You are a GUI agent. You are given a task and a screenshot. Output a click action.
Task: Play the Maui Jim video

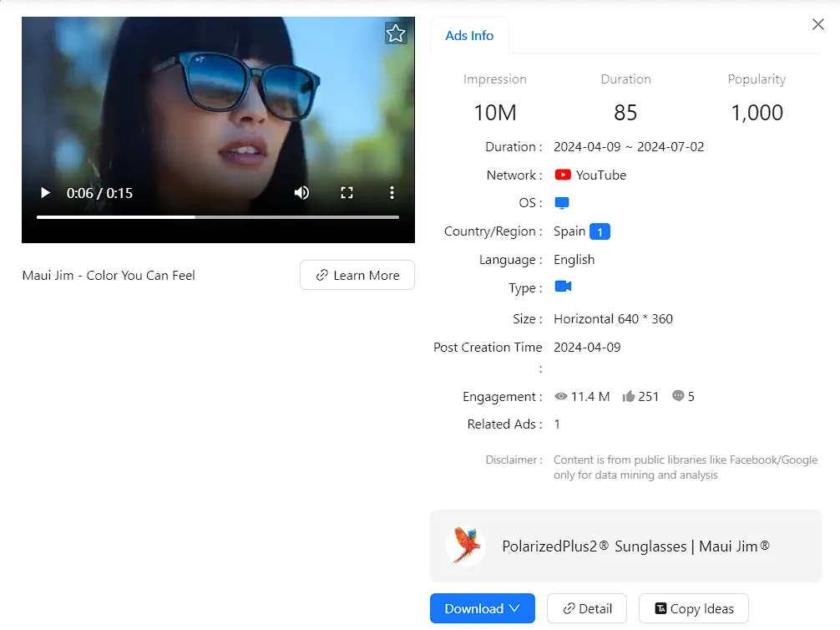coord(46,193)
